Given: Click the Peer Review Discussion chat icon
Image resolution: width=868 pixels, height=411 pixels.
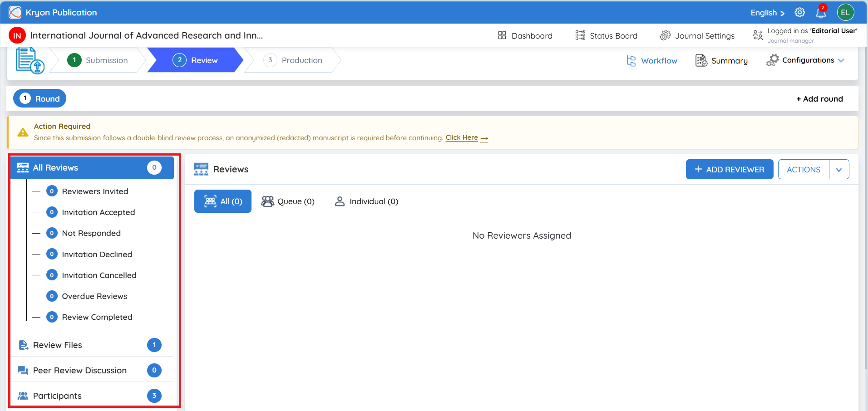Looking at the screenshot, I should (23, 371).
